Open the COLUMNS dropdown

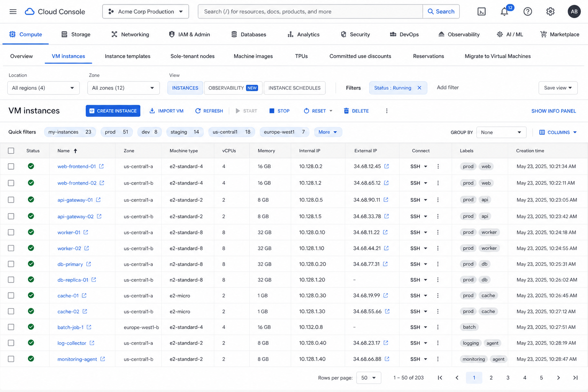[x=558, y=132]
